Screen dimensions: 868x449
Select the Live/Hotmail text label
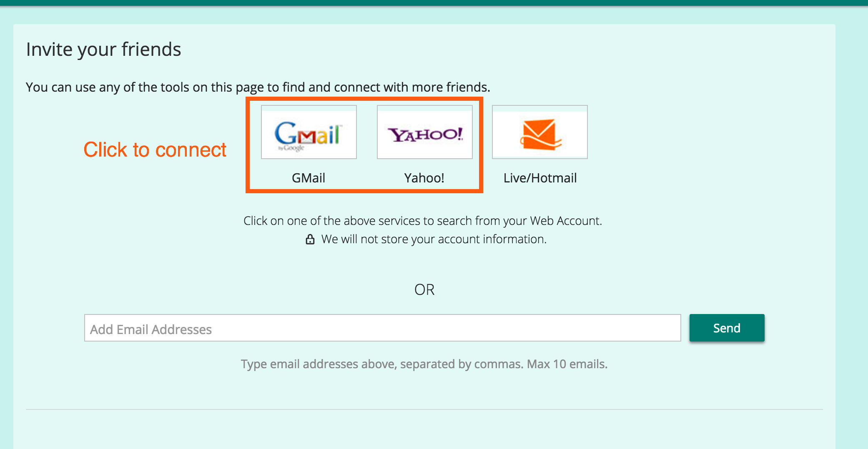click(x=540, y=178)
